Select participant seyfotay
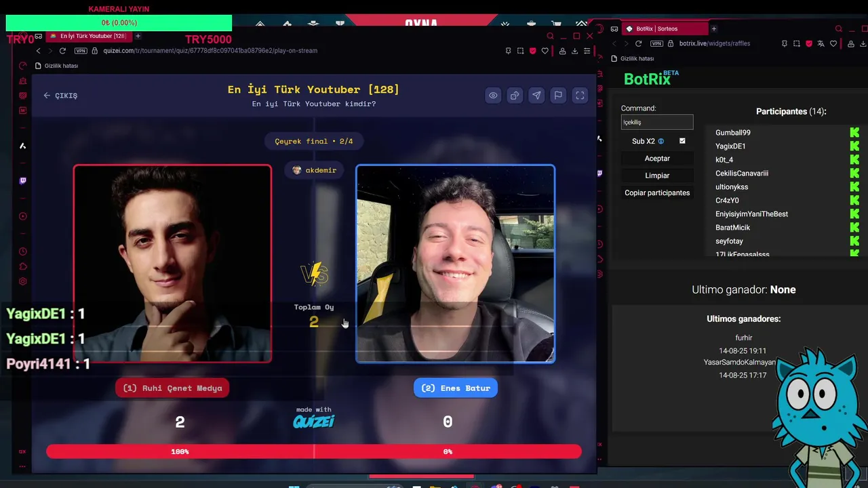Viewport: 868px width, 488px height. click(x=729, y=241)
